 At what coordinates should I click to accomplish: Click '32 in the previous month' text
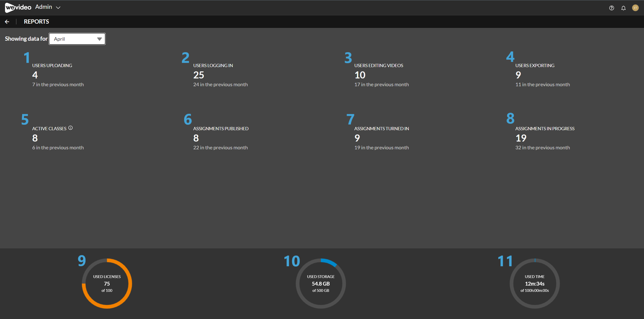543,148
